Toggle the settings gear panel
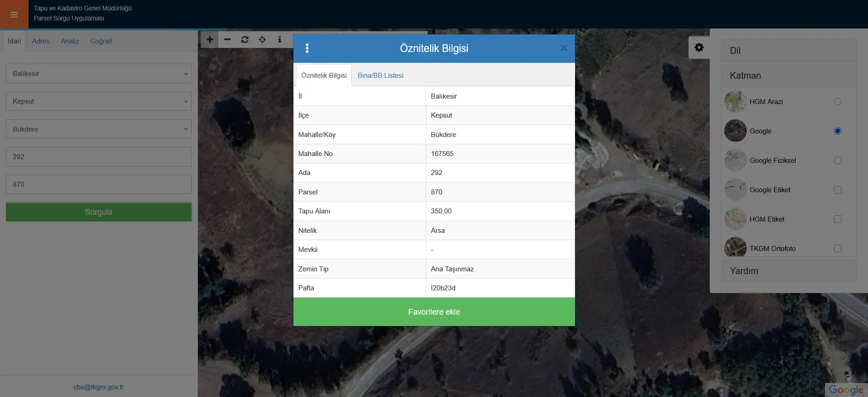Viewport: 868px width, 397px height. (x=699, y=47)
